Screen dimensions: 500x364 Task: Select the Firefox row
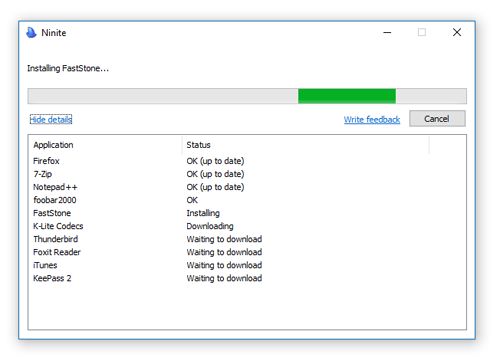pos(247,161)
